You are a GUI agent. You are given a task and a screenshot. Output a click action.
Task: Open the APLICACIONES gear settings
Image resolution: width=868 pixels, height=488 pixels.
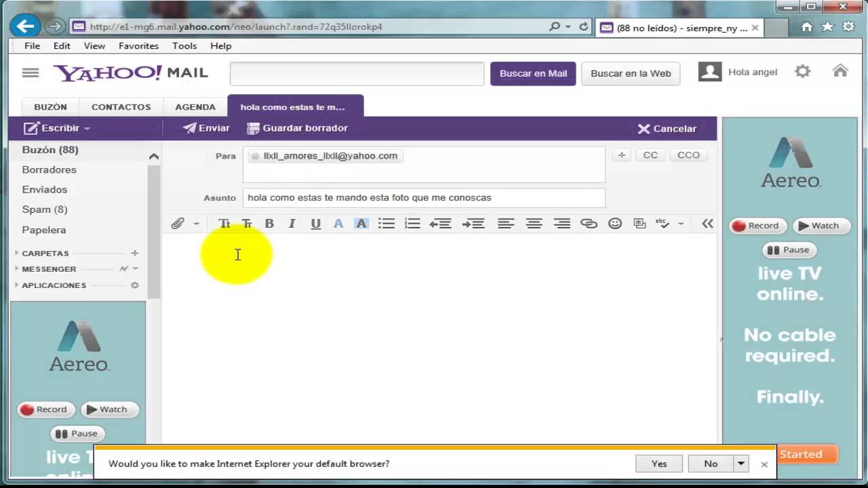[x=134, y=285]
